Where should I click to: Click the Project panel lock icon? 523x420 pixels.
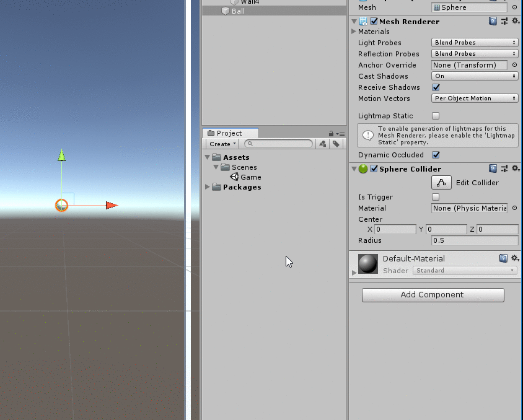pos(332,133)
